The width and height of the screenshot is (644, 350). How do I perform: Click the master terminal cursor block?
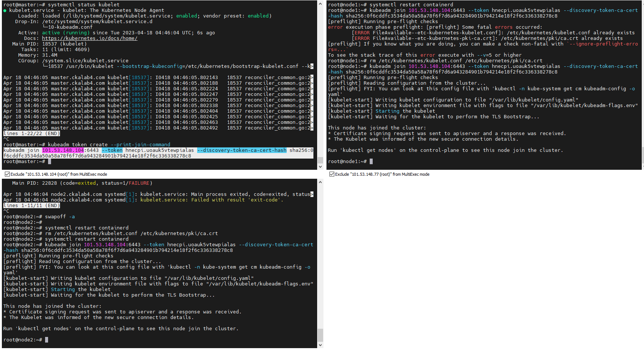point(50,161)
